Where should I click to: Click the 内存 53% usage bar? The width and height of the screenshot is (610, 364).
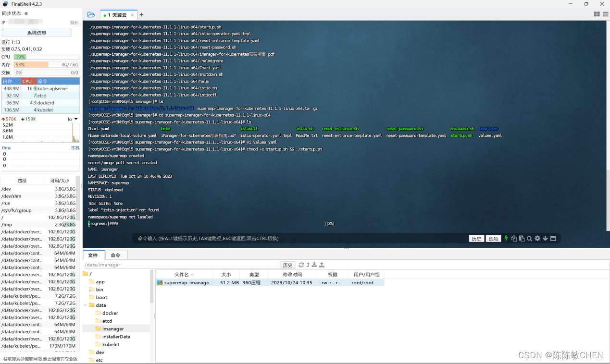point(47,64)
